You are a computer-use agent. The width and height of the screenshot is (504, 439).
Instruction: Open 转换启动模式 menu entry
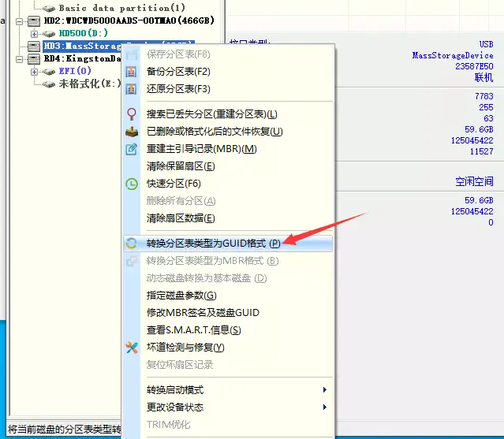[x=228, y=390]
